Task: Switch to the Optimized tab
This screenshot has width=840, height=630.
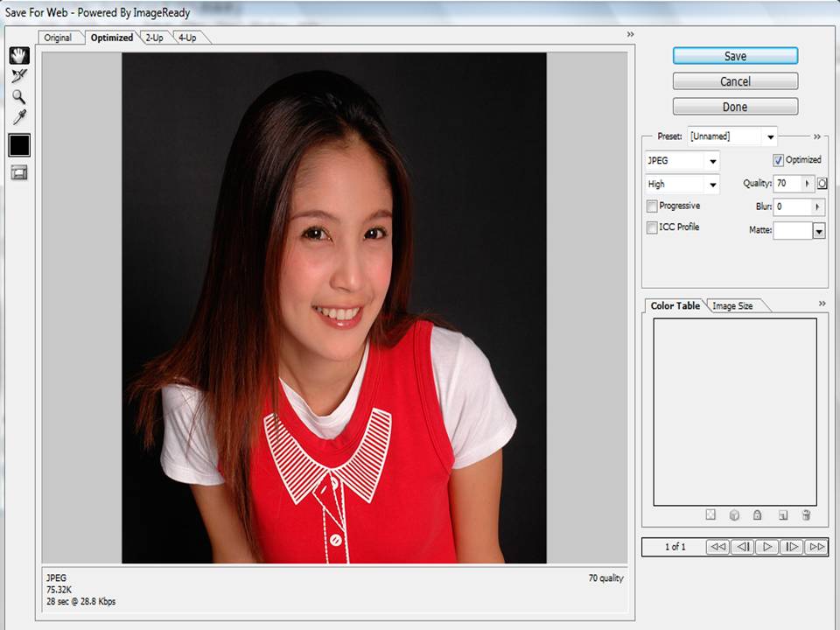Action: tap(112, 38)
